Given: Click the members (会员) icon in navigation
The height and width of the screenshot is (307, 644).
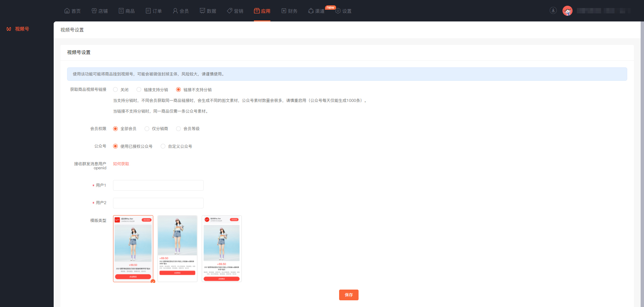Looking at the screenshot, I should pyautogui.click(x=175, y=11).
